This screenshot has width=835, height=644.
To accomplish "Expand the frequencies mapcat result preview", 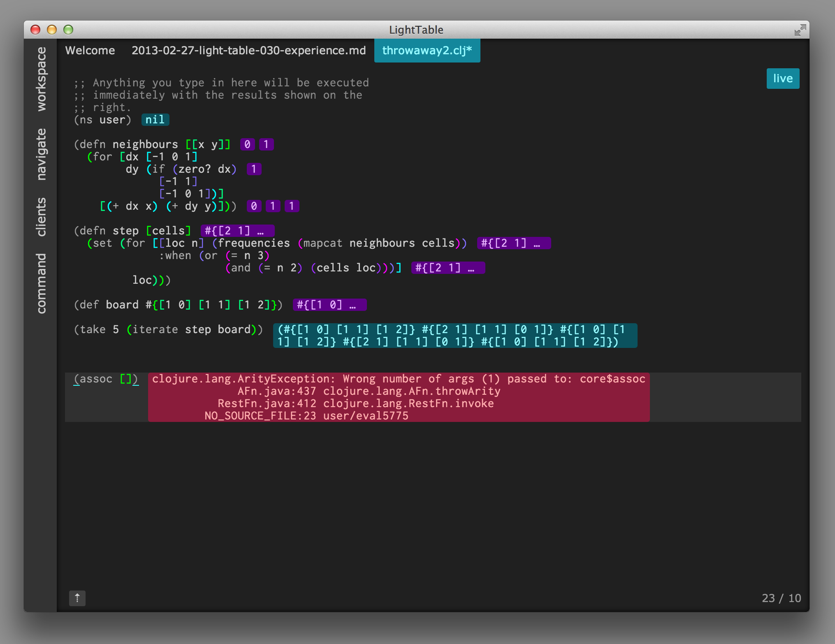I will [513, 243].
